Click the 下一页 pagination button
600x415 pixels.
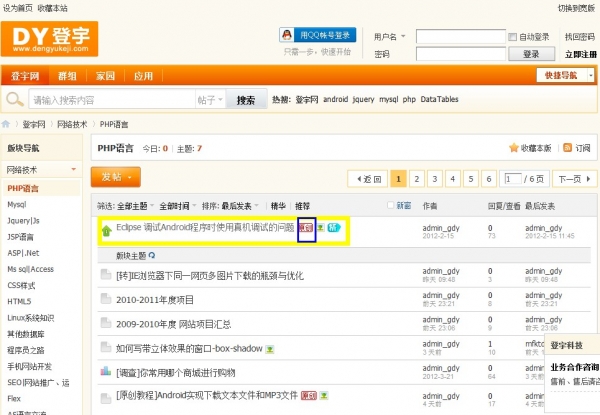coord(574,179)
